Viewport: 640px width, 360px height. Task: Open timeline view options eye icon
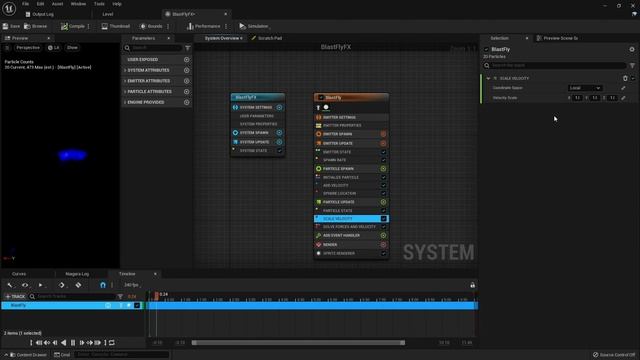tap(25, 285)
